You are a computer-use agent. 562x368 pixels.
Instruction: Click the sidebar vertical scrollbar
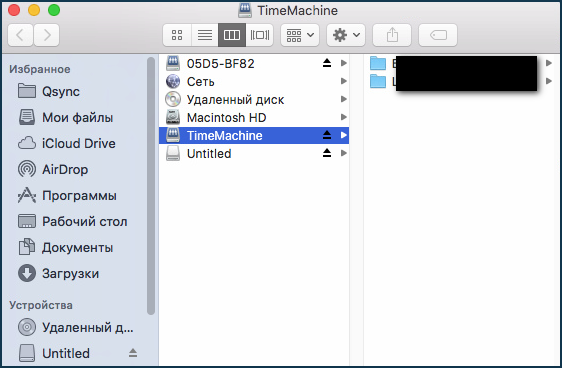pos(151,186)
